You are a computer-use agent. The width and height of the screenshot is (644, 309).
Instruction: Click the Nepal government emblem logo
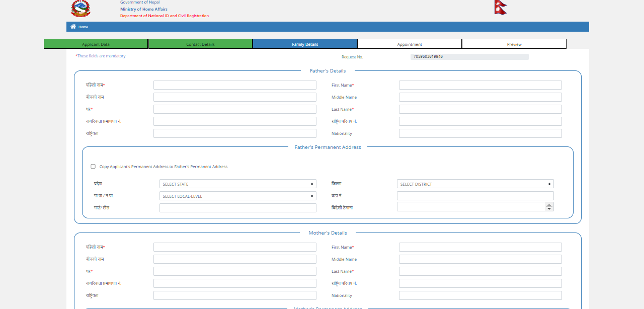[x=80, y=9]
